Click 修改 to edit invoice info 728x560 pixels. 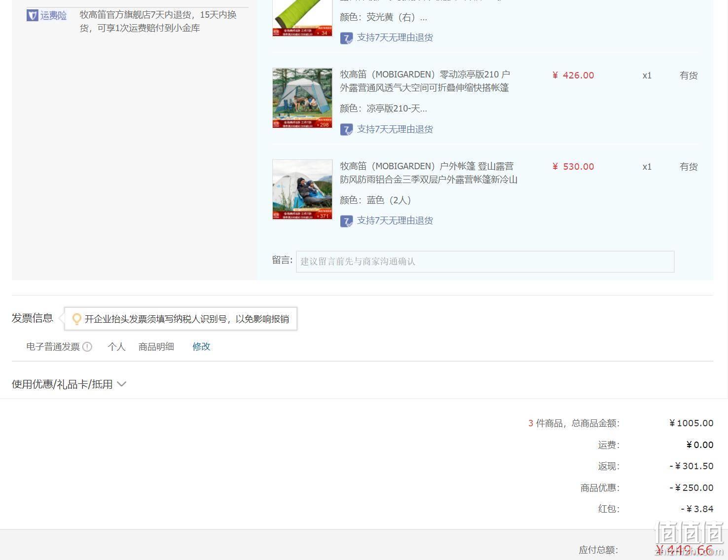[x=201, y=346]
